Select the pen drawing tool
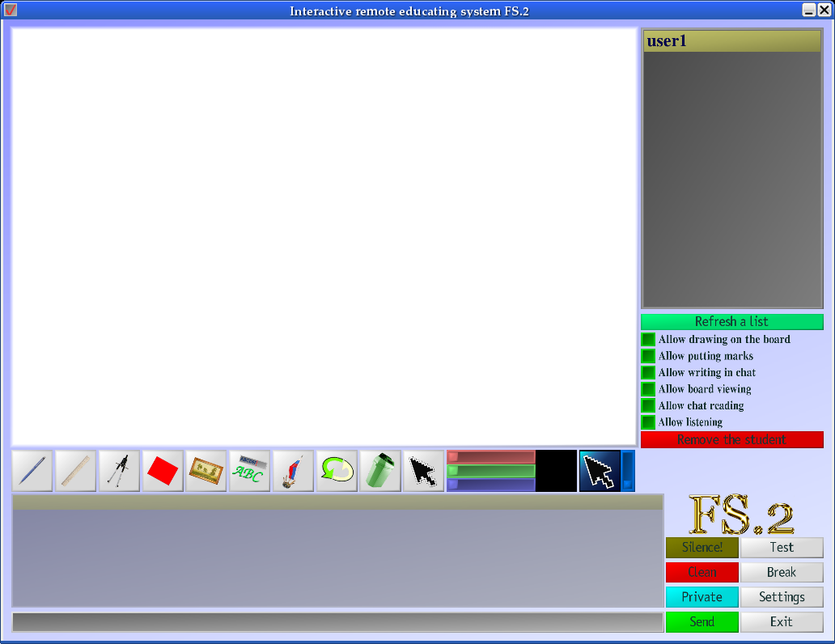This screenshot has height=644, width=835. tap(32, 471)
